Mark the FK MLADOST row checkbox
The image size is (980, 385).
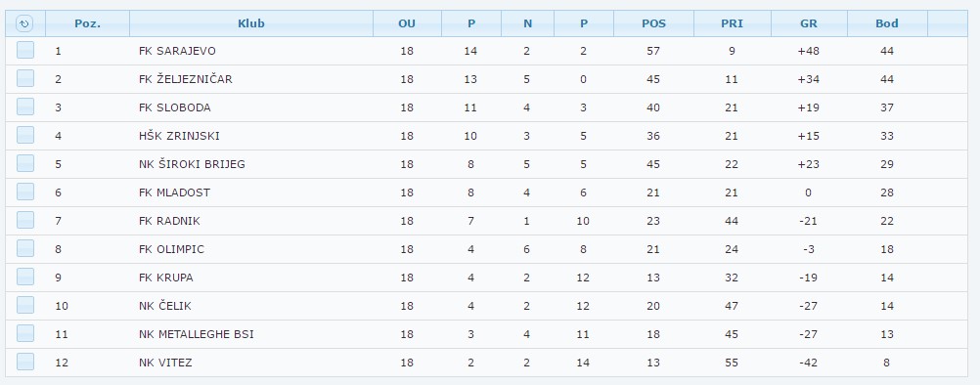point(25,192)
